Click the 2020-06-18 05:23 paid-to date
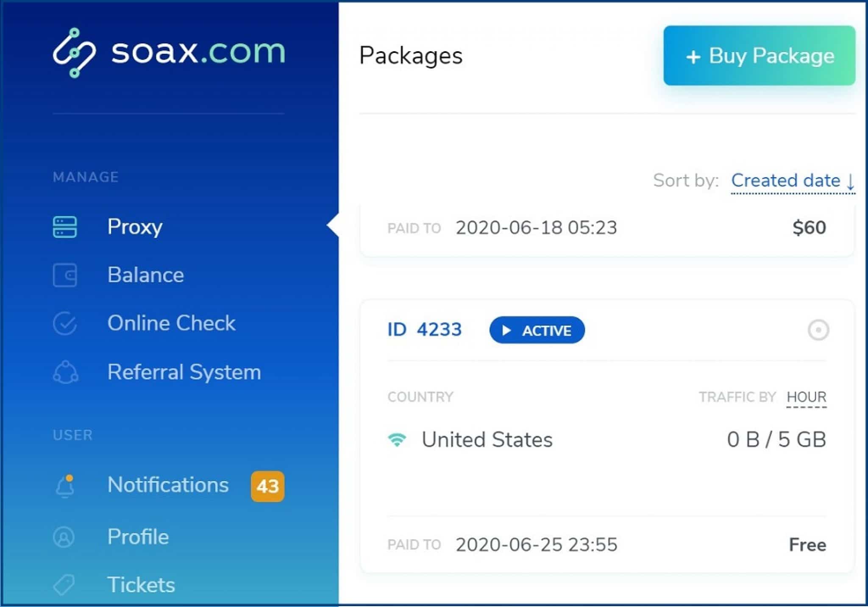The width and height of the screenshot is (868, 607). pyautogui.click(x=536, y=228)
